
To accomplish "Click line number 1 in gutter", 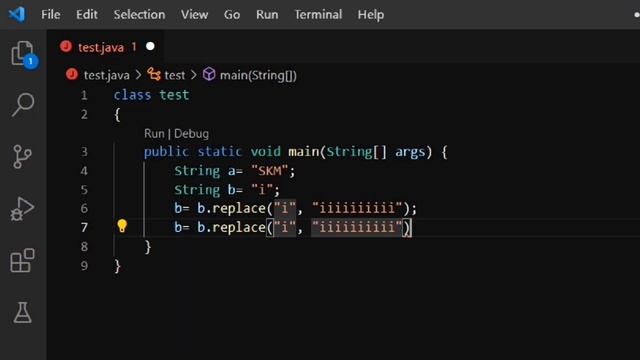I will pyautogui.click(x=84, y=96).
